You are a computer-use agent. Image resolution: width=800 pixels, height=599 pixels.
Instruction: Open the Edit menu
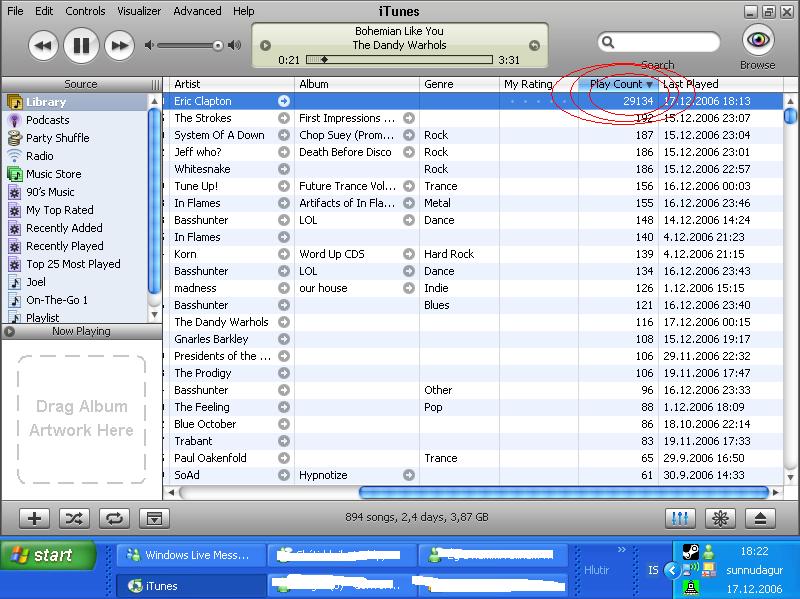click(x=44, y=11)
